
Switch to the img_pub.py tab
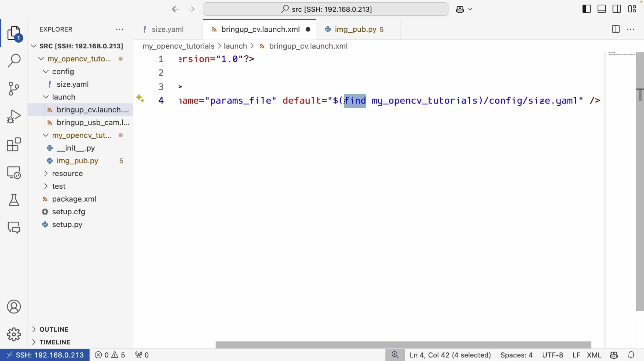(355, 29)
